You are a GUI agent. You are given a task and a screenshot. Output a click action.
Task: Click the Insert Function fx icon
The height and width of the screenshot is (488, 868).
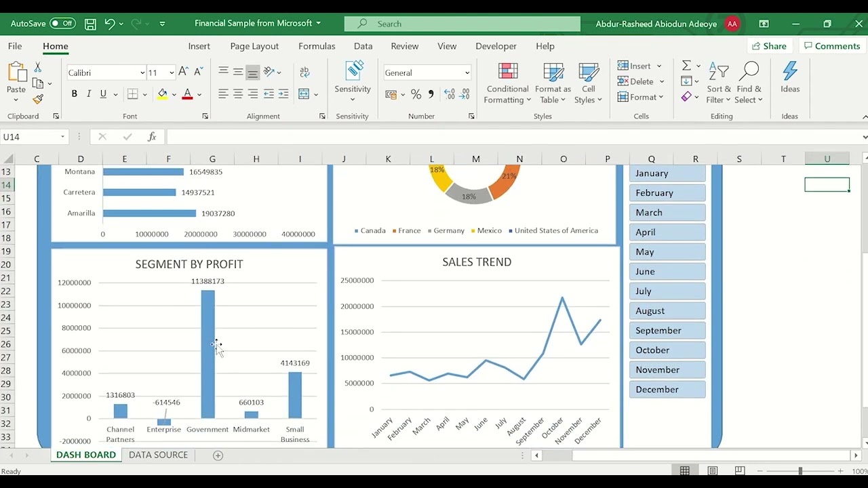[152, 137]
